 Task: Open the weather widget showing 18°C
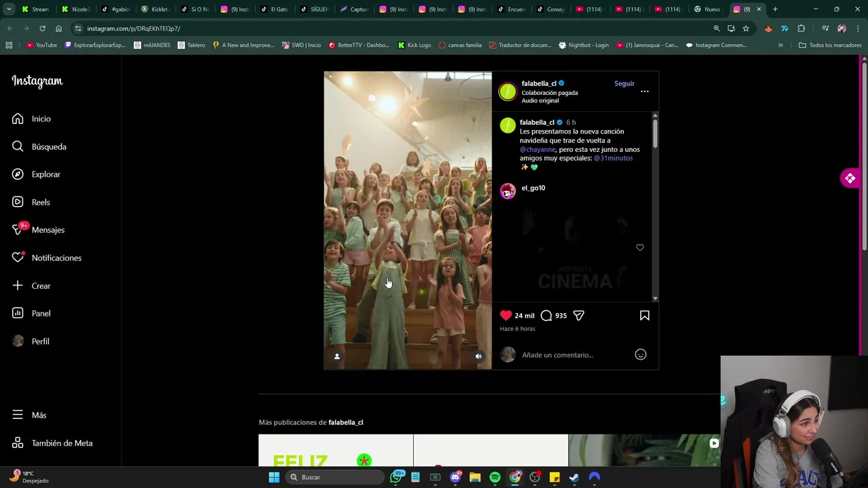tap(28, 476)
